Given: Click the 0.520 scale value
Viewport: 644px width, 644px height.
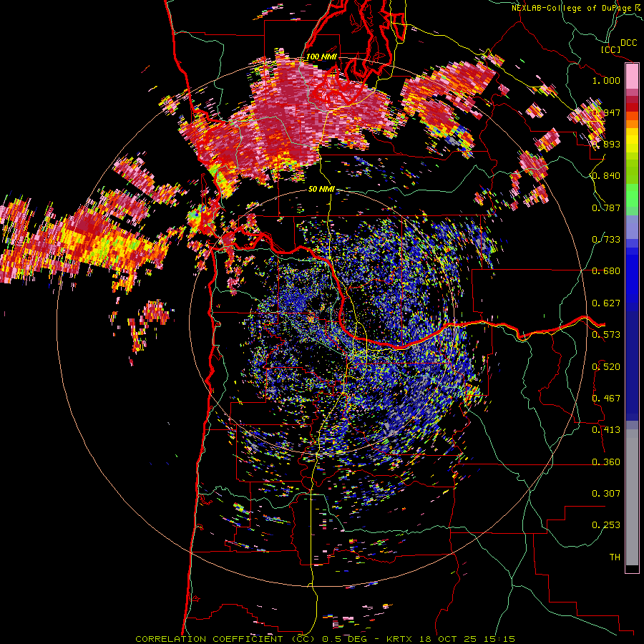Looking at the screenshot, I should pyautogui.click(x=606, y=367).
